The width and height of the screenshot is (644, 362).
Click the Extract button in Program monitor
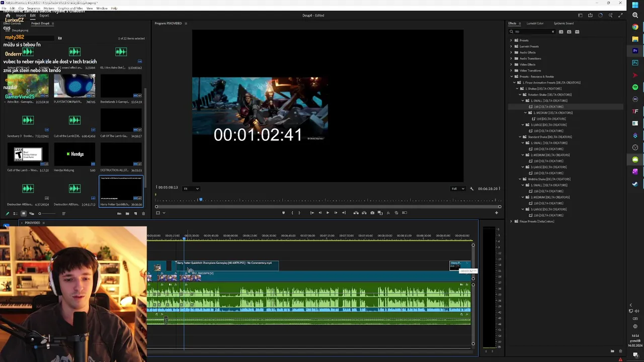(364, 213)
